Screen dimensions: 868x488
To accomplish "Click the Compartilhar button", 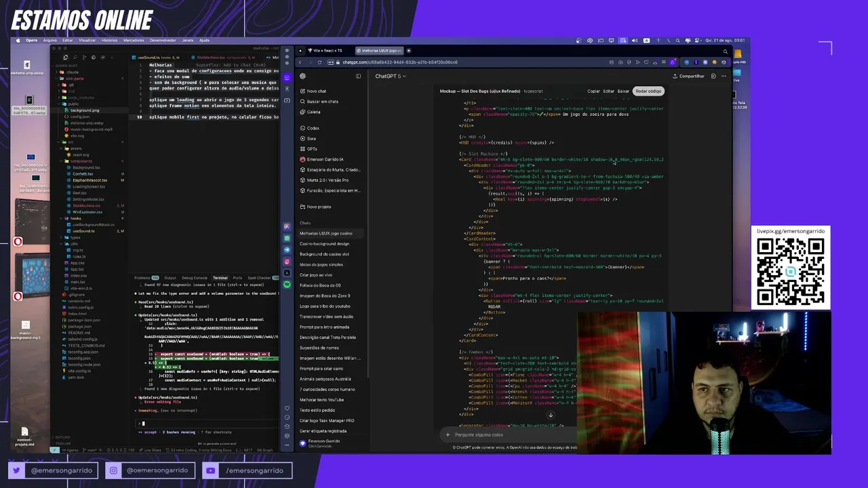I will click(x=688, y=76).
